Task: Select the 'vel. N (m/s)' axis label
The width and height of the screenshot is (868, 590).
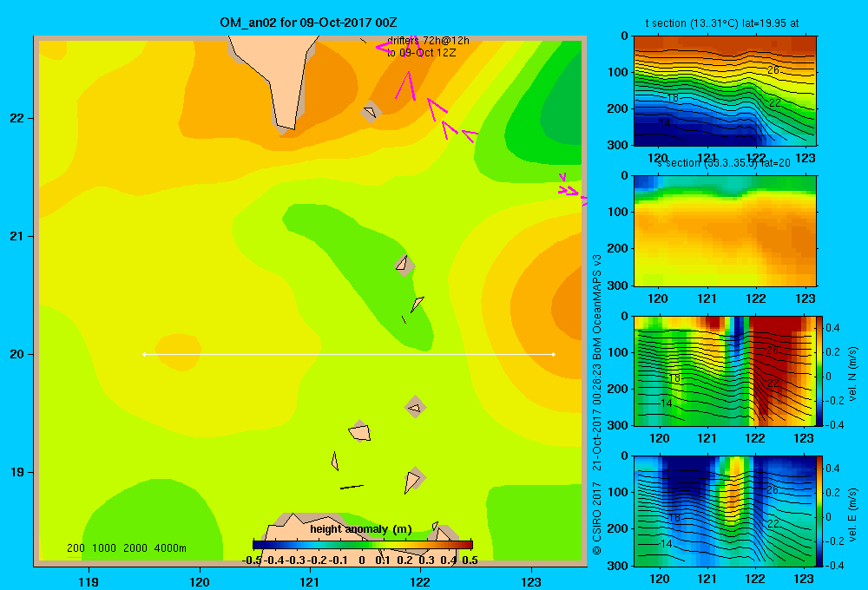Action: coord(852,374)
